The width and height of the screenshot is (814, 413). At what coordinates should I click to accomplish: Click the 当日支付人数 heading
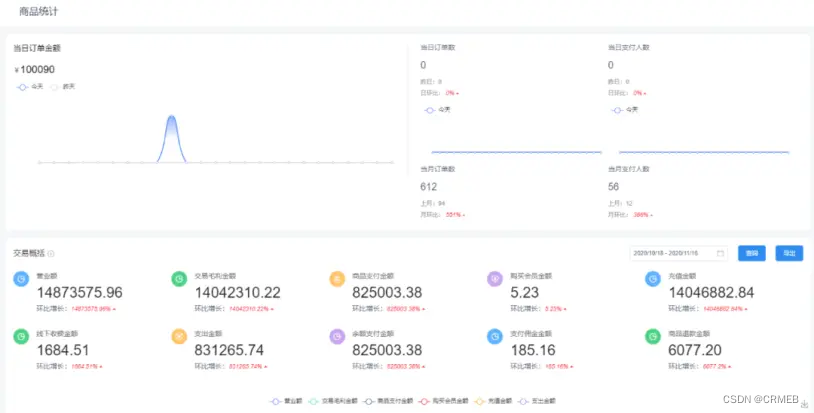[628, 47]
